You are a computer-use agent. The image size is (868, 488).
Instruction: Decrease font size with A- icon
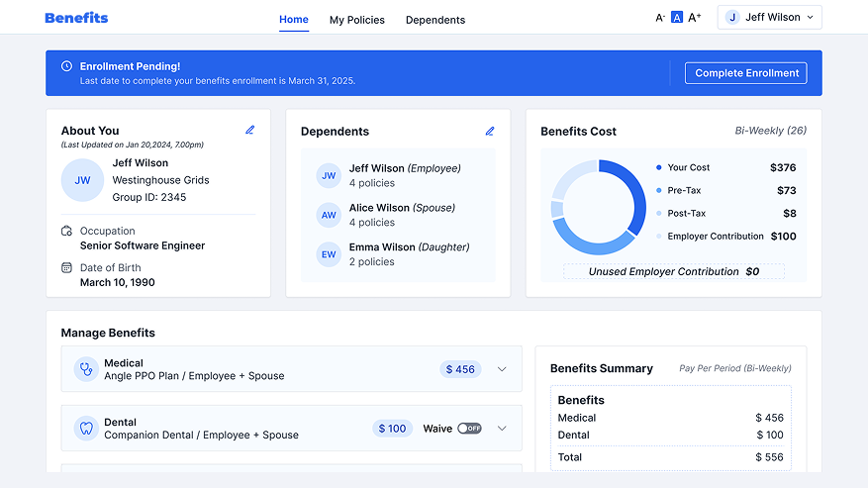660,18
